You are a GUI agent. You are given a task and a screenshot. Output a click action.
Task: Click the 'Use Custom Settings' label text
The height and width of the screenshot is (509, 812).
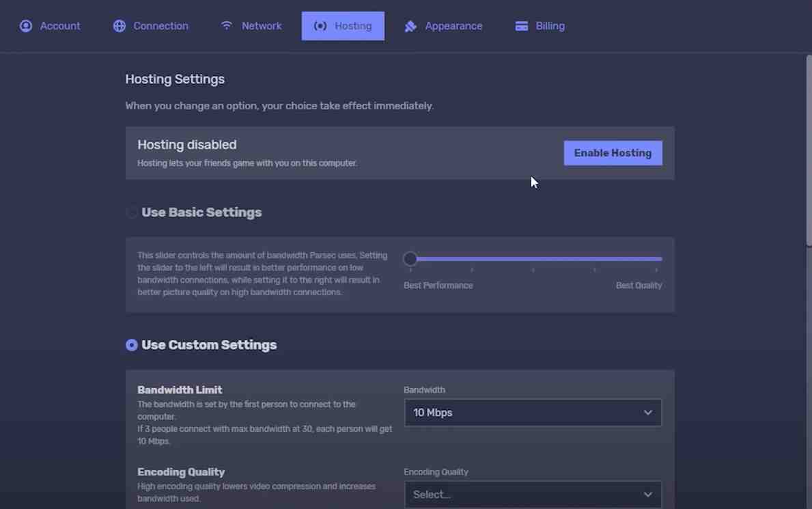pyautogui.click(x=209, y=345)
